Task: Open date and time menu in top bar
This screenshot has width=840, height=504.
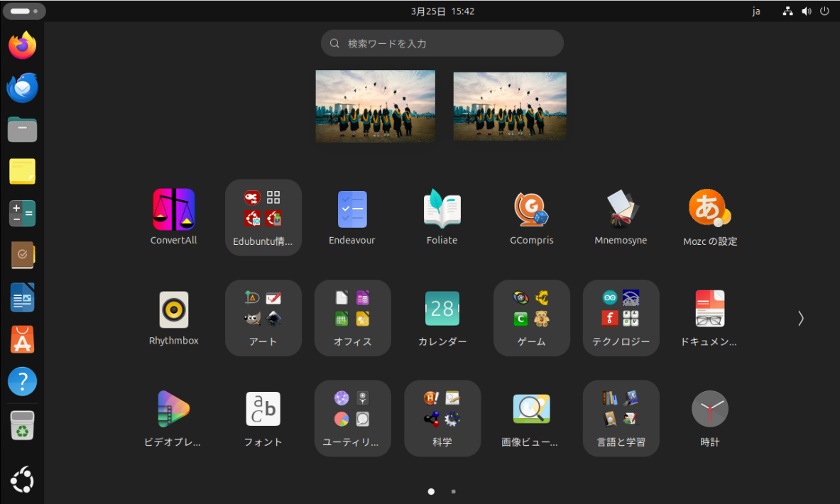Action: [442, 11]
